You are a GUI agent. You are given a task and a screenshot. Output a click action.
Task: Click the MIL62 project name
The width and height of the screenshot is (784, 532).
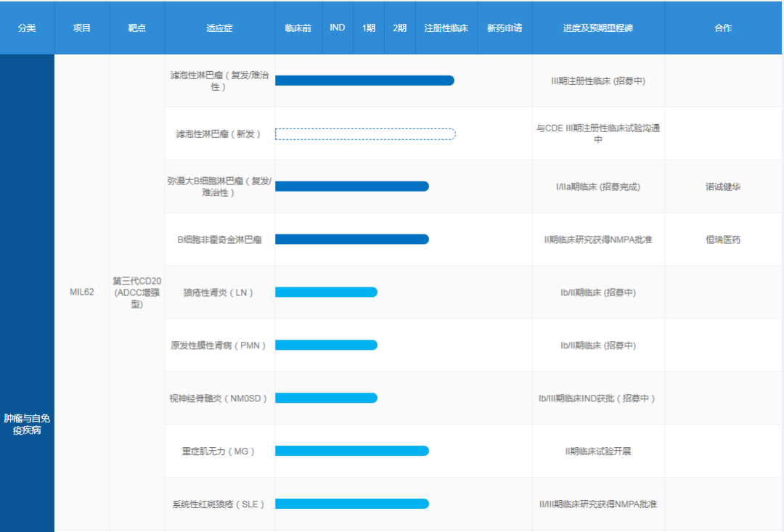(81, 292)
